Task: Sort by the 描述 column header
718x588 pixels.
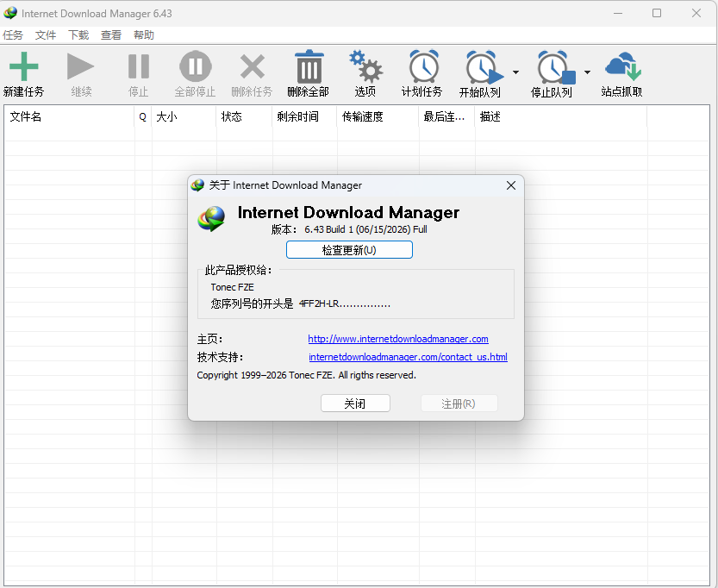Action: pyautogui.click(x=561, y=116)
